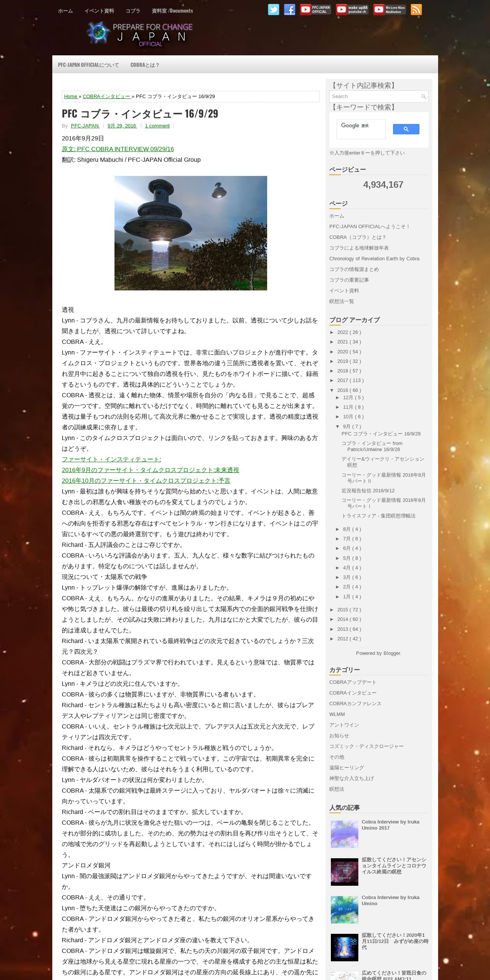Expand 10月 archive month
Viewport: 490px width, 980px height.
[x=338, y=417]
